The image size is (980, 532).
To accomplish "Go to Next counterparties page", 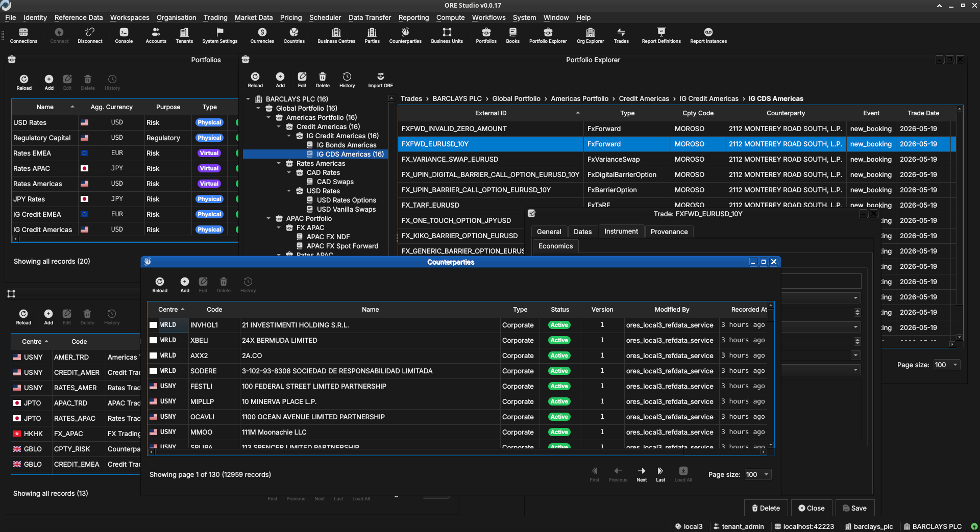I will [x=642, y=474].
